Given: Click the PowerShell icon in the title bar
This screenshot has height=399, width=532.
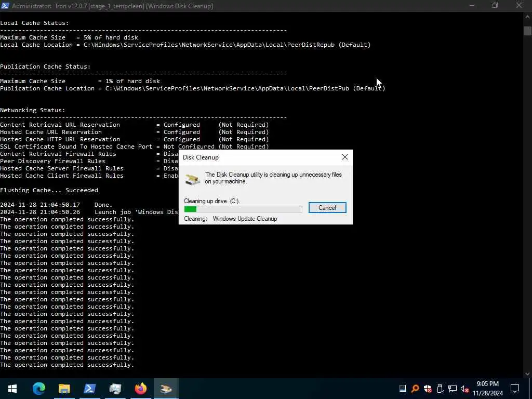Looking at the screenshot, I should (5, 6).
